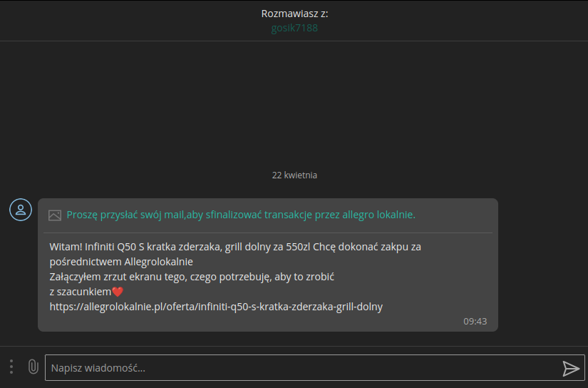Viewport: 588px width, 388px height.
Task: Open the gosik7188 user profile link
Action: click(294, 28)
